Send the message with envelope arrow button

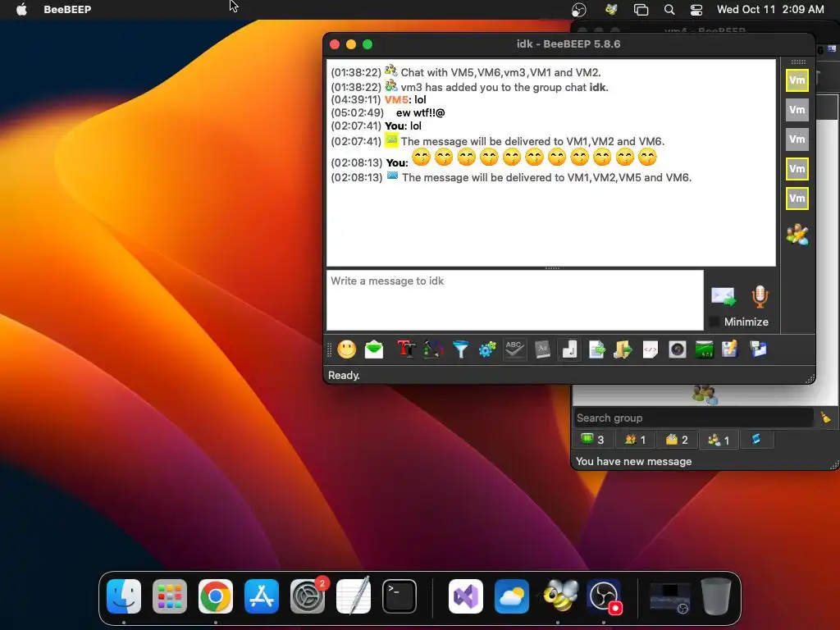tap(724, 296)
